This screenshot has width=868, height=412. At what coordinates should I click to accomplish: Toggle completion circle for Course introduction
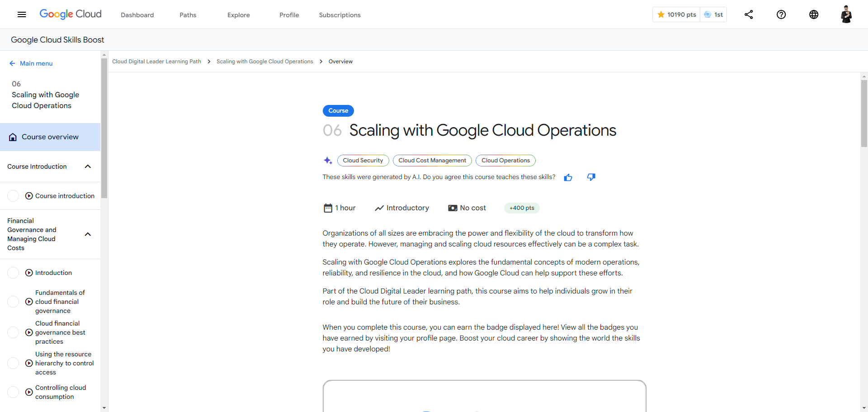pos(14,196)
